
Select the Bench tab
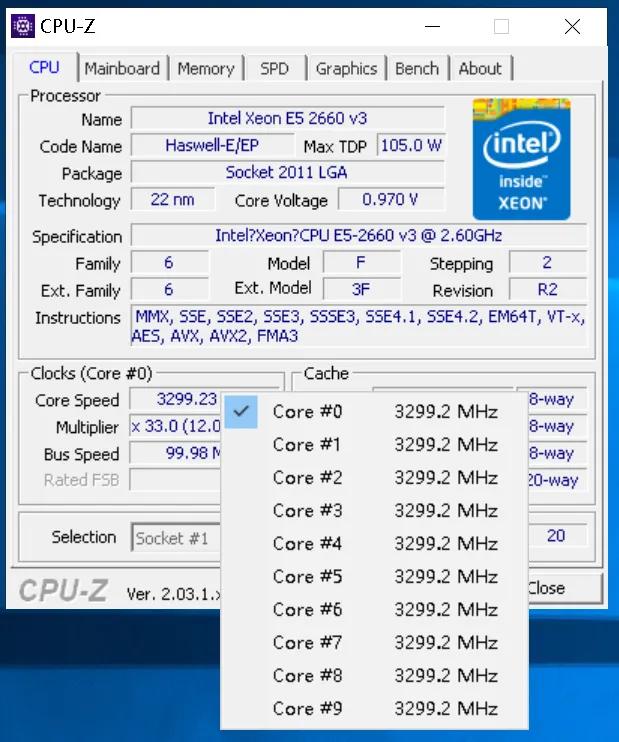coord(417,69)
